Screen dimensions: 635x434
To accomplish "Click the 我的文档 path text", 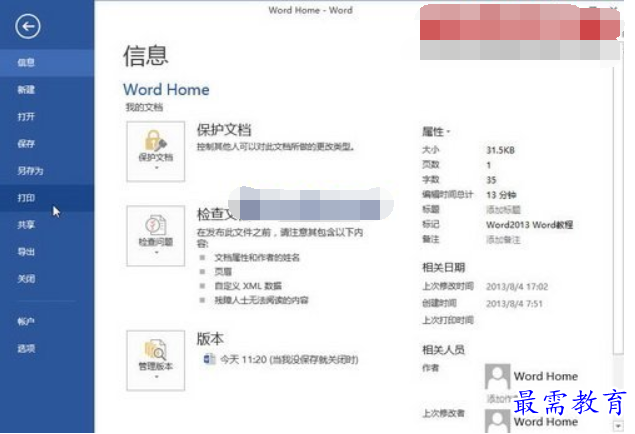I will point(144,107).
